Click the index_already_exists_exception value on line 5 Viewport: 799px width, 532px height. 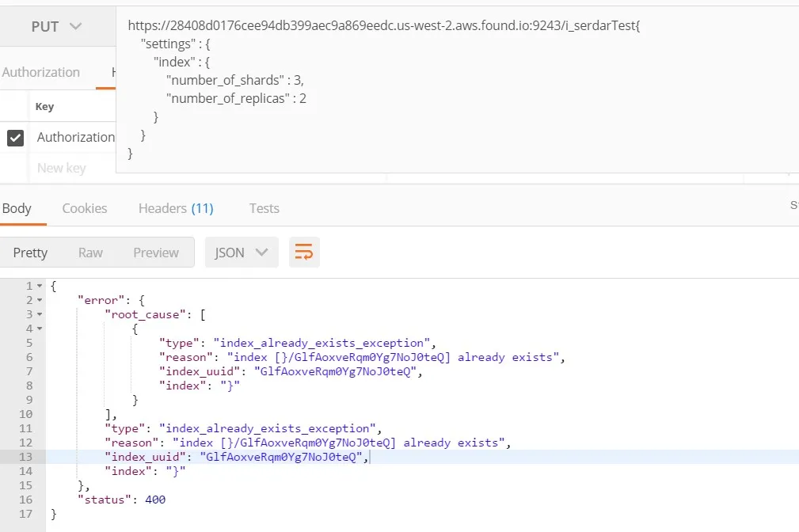322,343
